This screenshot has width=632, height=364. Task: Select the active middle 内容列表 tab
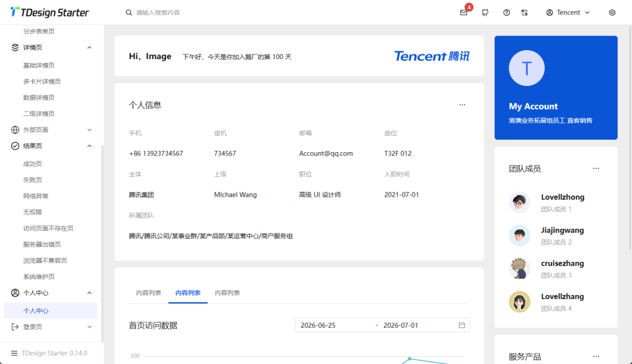pyautogui.click(x=188, y=293)
